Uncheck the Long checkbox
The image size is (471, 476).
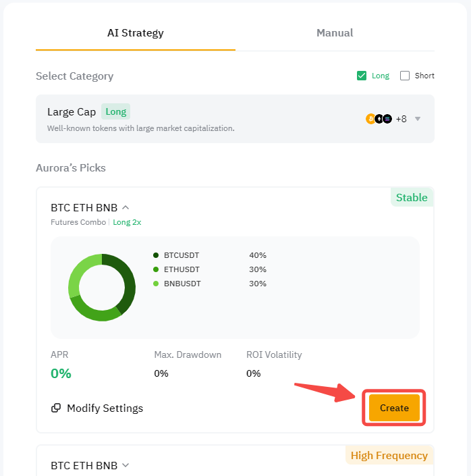pyautogui.click(x=362, y=76)
